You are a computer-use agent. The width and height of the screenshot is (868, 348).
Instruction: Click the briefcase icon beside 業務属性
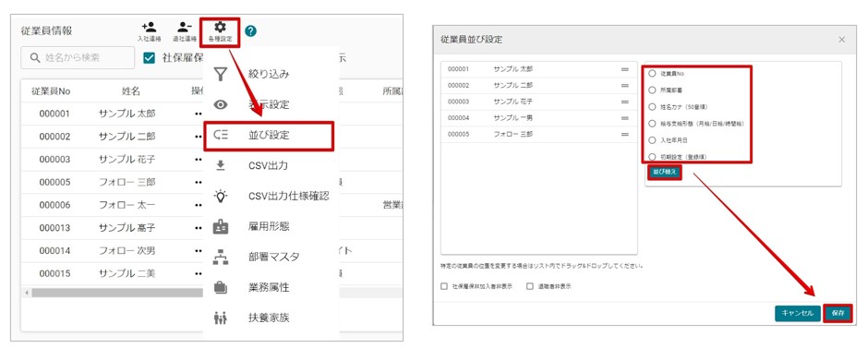pos(221,288)
